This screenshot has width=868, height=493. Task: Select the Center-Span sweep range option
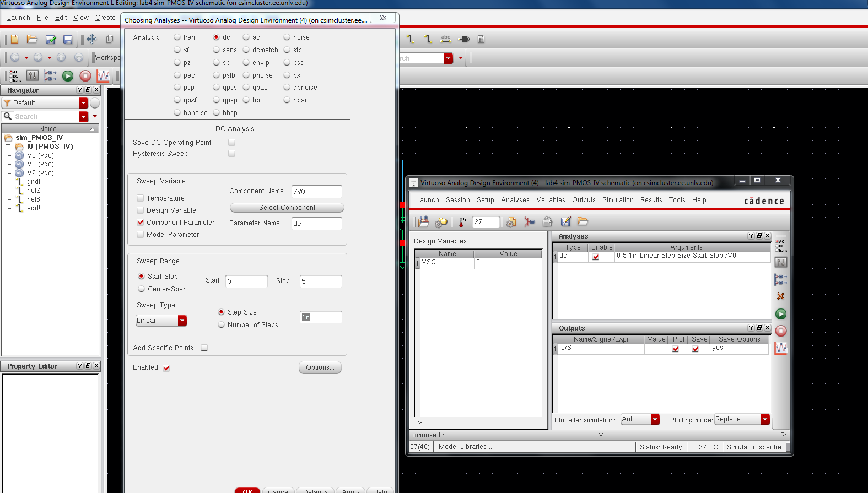pyautogui.click(x=142, y=289)
